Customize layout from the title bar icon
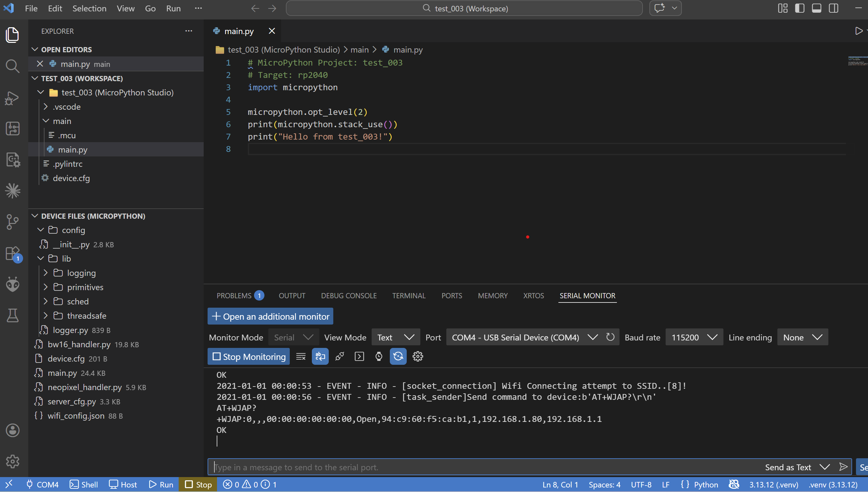Viewport: 868px width, 492px height. click(783, 8)
